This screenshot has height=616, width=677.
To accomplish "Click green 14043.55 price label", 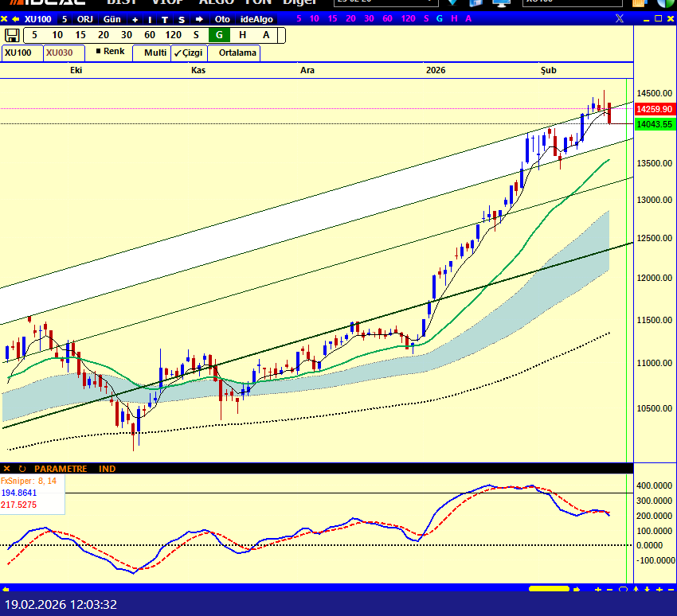I will [x=655, y=124].
